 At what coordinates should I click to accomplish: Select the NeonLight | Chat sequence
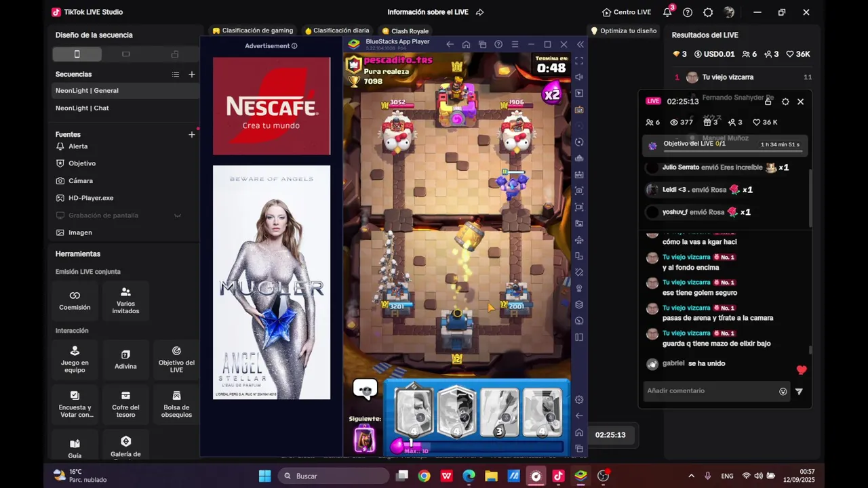(x=125, y=108)
